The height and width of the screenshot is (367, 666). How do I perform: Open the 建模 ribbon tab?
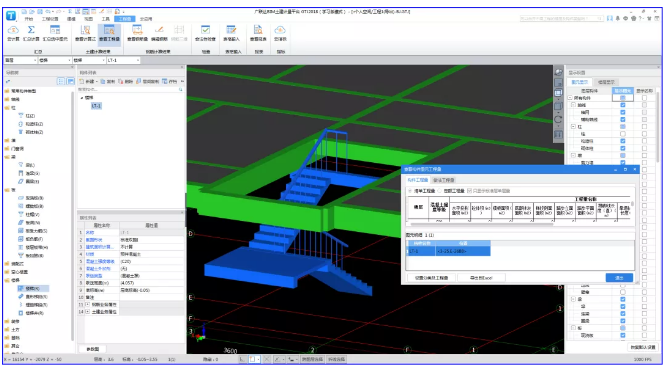(71, 19)
